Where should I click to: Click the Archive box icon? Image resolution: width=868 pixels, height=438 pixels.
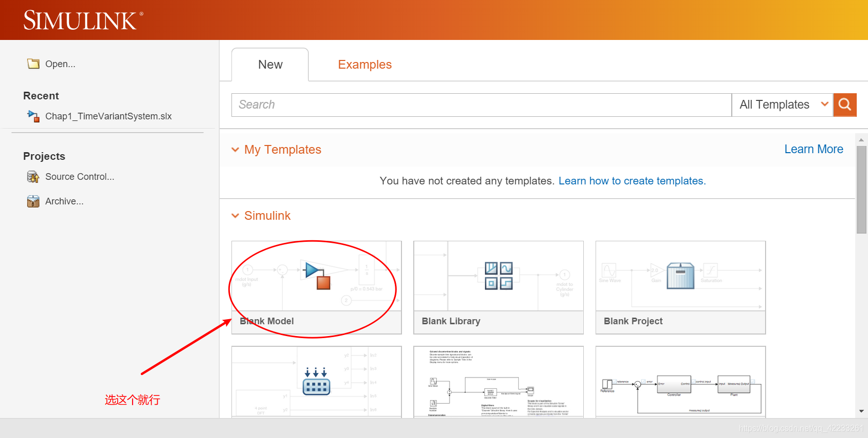coord(33,201)
